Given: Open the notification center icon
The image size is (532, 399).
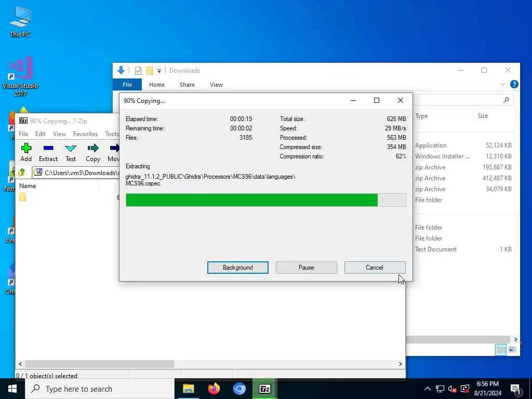Looking at the screenshot, I should click(x=516, y=389).
